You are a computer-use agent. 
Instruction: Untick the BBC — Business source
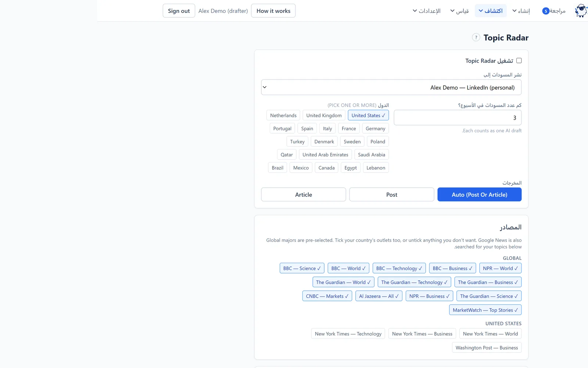[x=452, y=268]
